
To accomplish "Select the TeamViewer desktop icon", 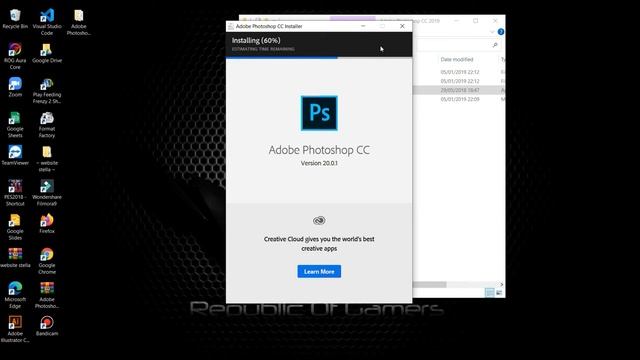I will 15,156.
